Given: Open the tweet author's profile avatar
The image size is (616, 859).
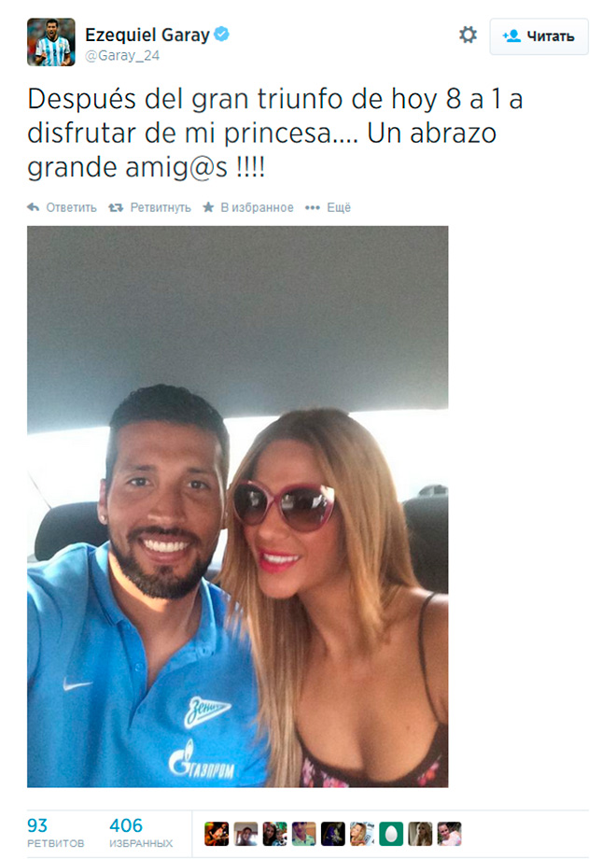Looking at the screenshot, I should [x=51, y=42].
